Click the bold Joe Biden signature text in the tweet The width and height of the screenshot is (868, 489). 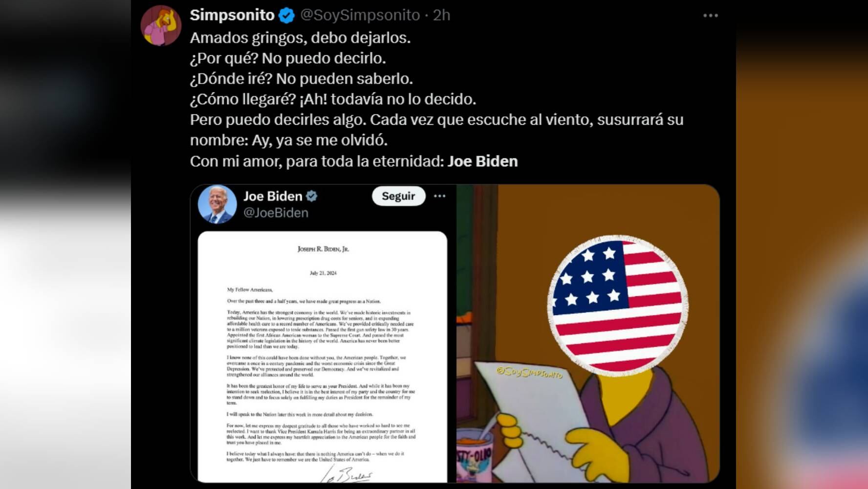click(482, 161)
